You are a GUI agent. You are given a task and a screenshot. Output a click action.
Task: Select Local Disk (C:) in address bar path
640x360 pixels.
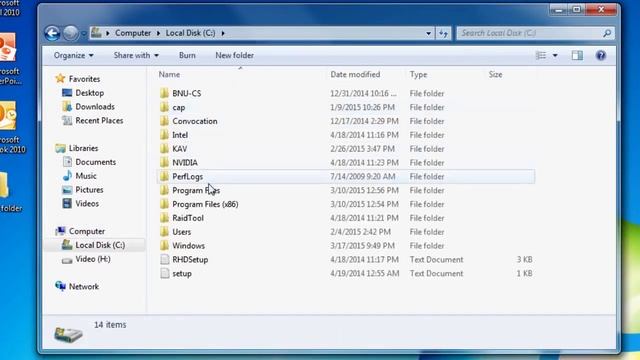coord(190,33)
